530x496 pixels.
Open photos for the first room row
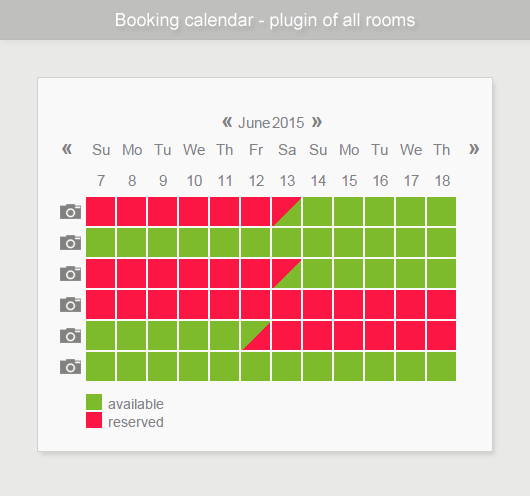(70, 212)
